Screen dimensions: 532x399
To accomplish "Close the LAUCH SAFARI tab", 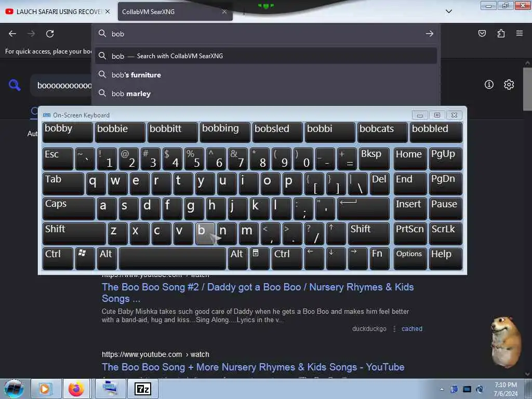I will (108, 11).
